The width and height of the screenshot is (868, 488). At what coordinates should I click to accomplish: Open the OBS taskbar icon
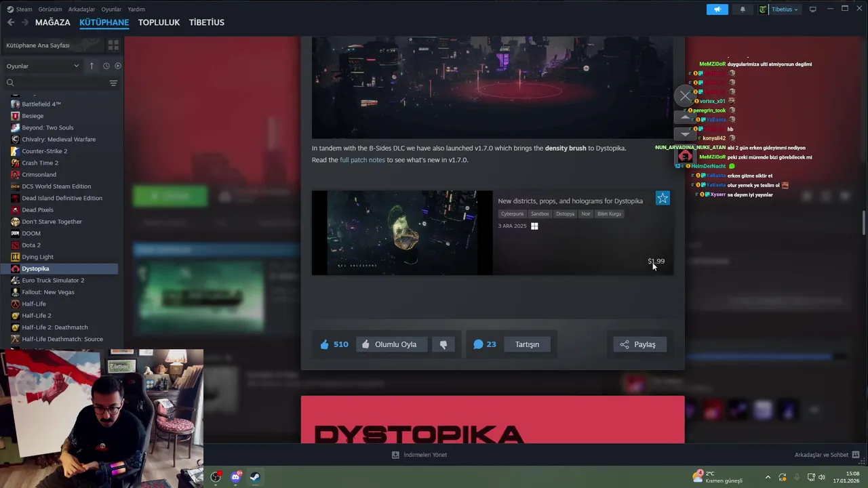[216, 477]
